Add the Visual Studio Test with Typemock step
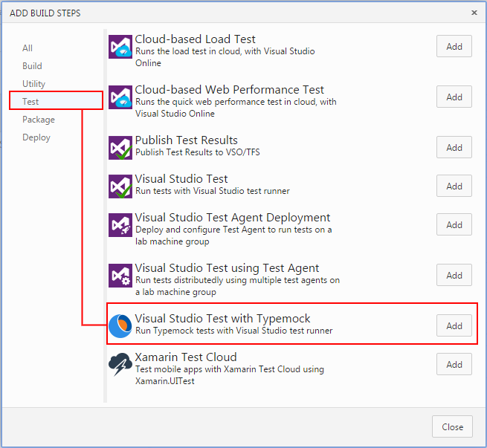 (454, 326)
